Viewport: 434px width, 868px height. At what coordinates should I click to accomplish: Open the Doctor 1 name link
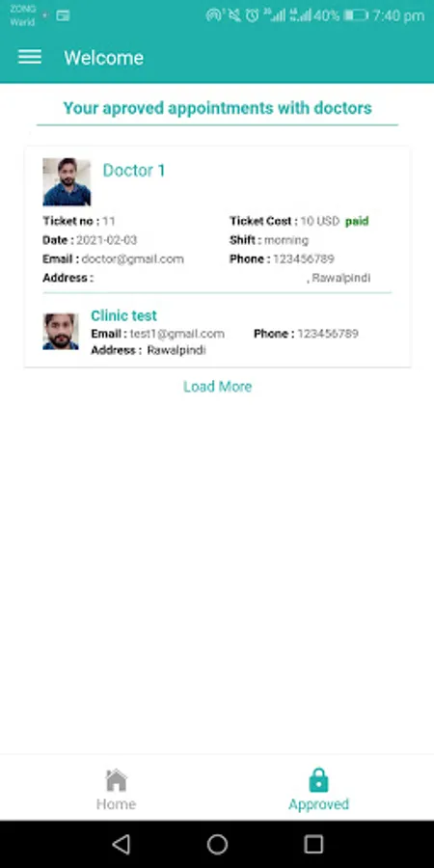tap(134, 171)
